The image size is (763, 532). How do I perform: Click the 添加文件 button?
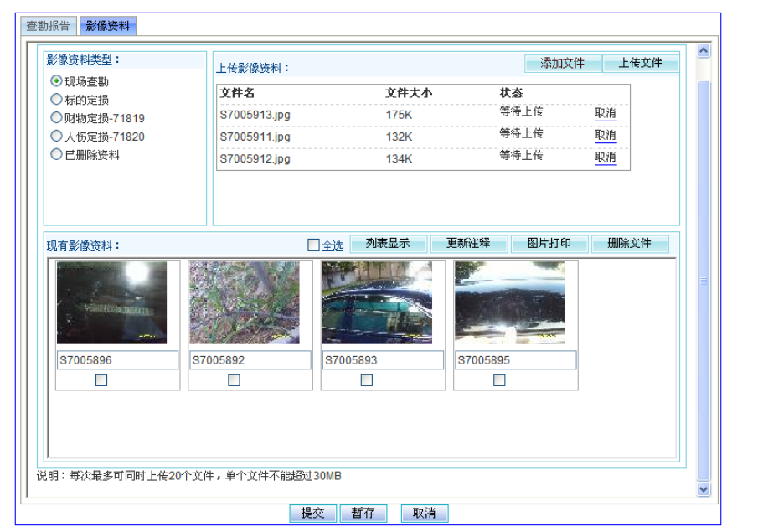coord(563,64)
